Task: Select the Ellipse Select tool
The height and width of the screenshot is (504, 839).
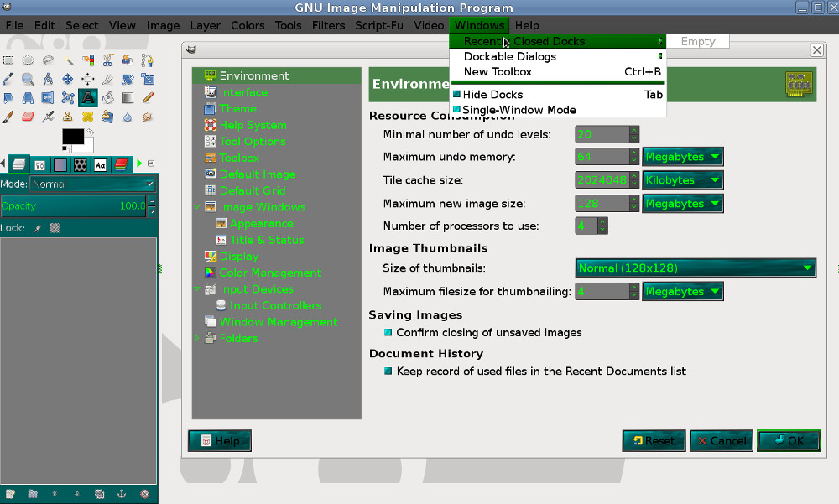Action: click(28, 60)
